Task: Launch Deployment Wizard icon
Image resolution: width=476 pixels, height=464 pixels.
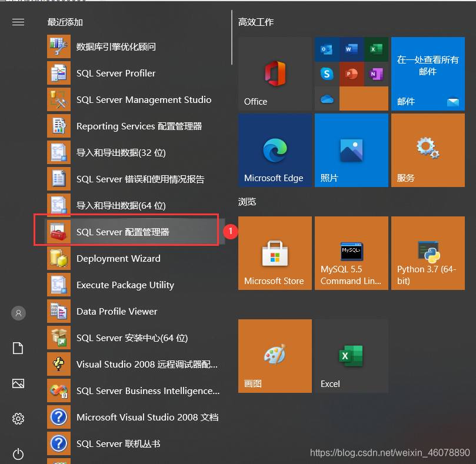Action: tap(59, 258)
